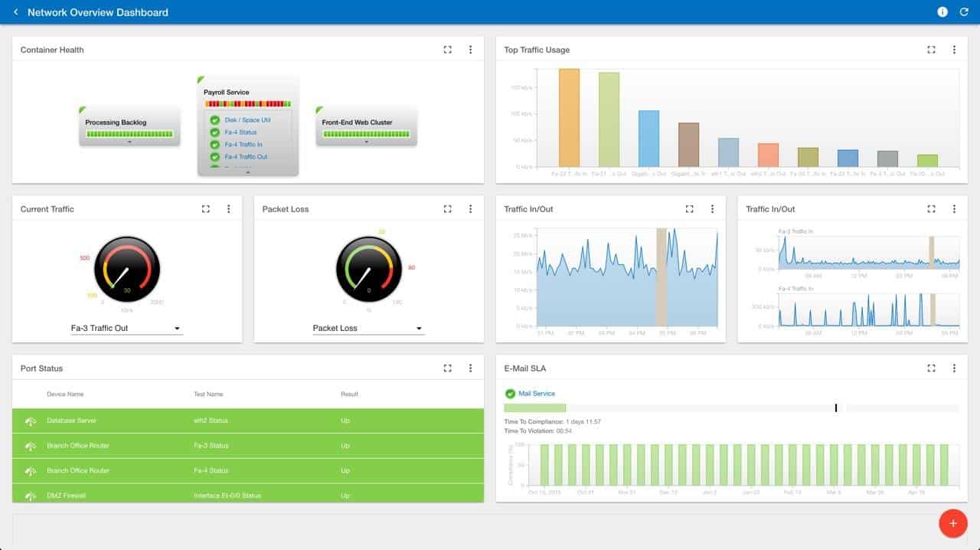Expand the Processing Backlog container

coord(129,142)
